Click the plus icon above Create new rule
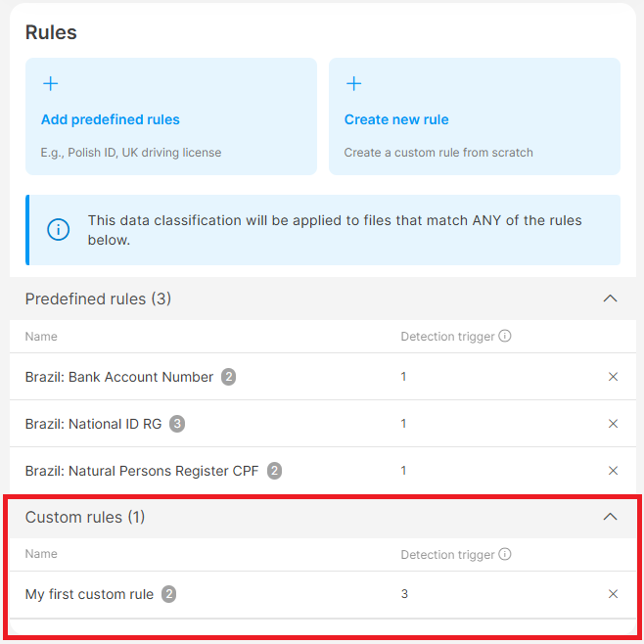This screenshot has height=644, width=644. pos(353,84)
